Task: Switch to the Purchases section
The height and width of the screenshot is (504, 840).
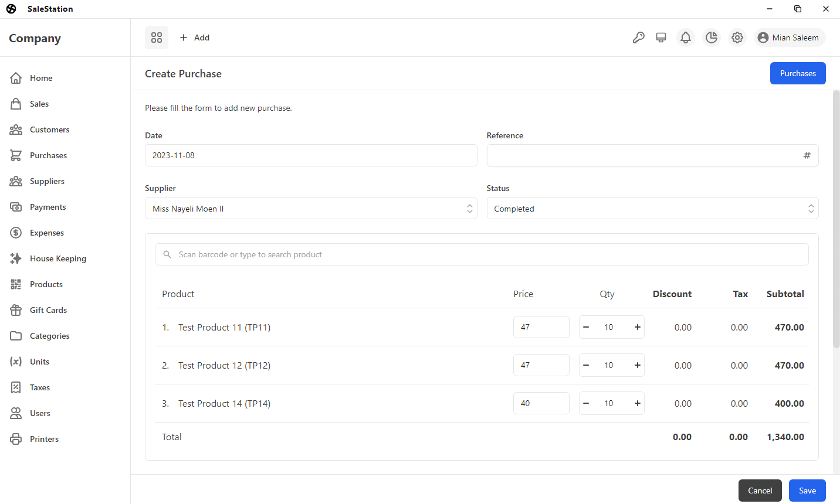Action: tap(798, 73)
